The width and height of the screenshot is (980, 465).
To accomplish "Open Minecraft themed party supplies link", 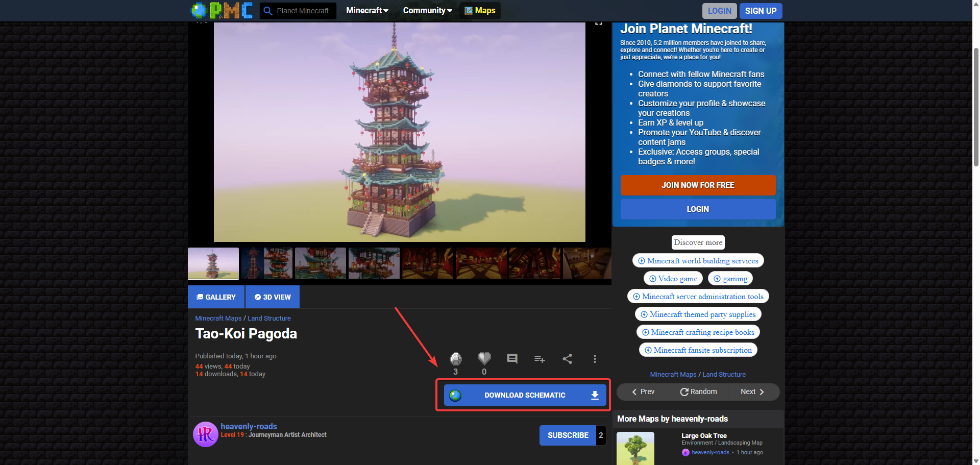I will point(698,314).
